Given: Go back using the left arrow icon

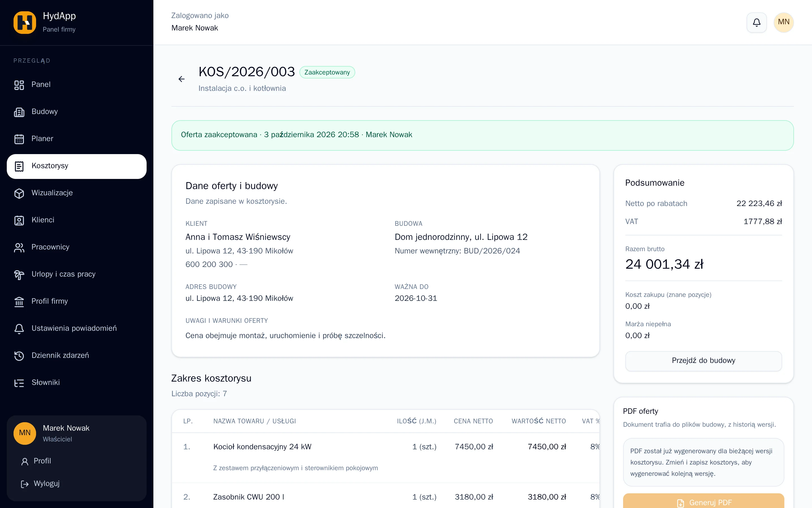Looking at the screenshot, I should coord(182,79).
